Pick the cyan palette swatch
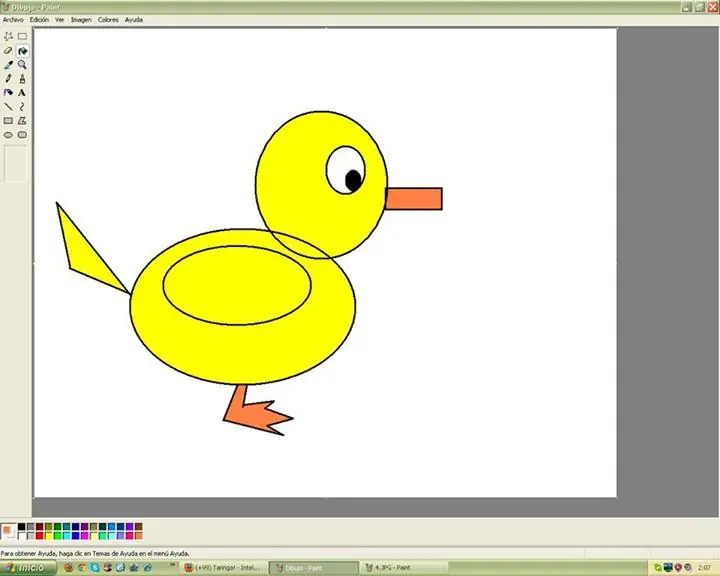This screenshot has width=720, height=576. (67, 536)
